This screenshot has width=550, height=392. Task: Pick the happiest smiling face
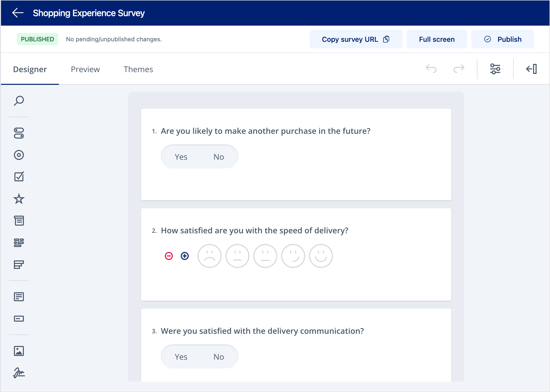click(x=321, y=256)
